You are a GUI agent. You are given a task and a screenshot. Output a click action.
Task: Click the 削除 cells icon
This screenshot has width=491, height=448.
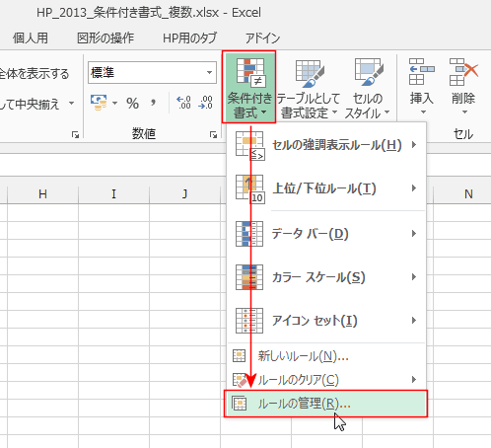[463, 86]
